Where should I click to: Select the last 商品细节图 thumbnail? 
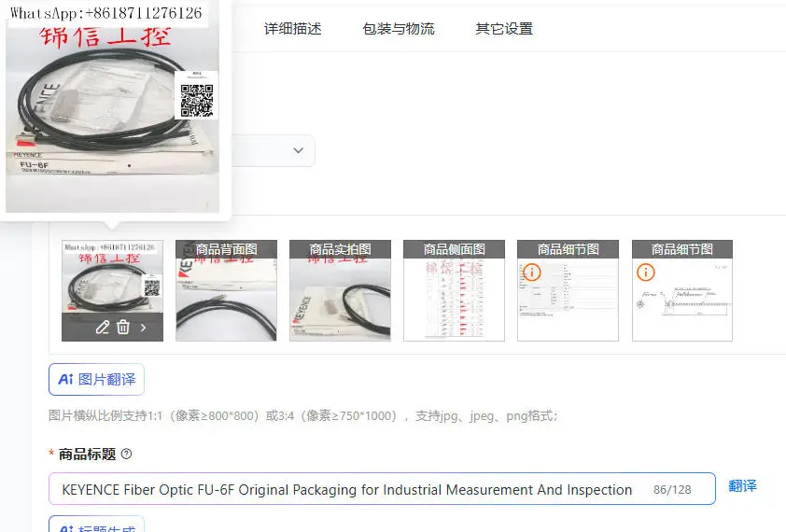click(x=682, y=290)
